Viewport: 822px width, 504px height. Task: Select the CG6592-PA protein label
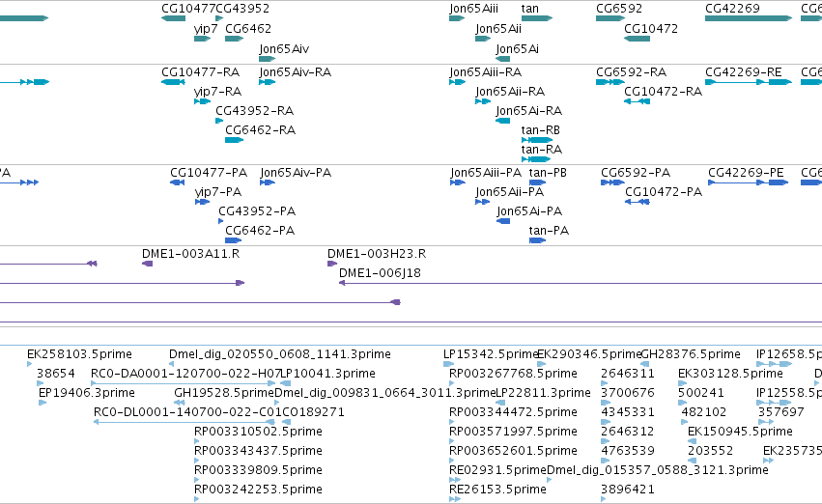(636, 173)
